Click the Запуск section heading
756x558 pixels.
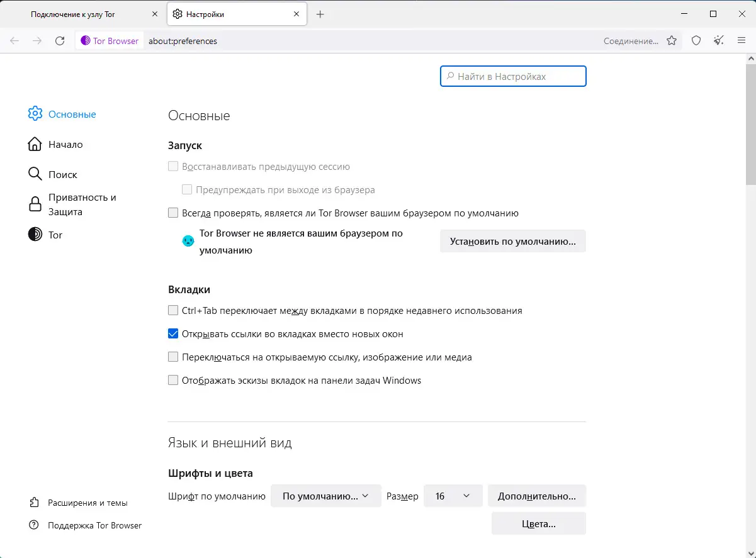click(x=185, y=145)
